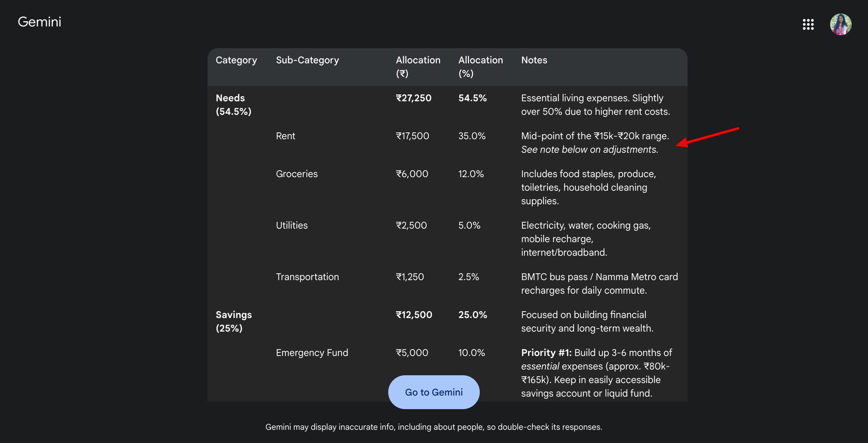Click the Notes column header
This screenshot has height=443, width=868.
(534, 60)
